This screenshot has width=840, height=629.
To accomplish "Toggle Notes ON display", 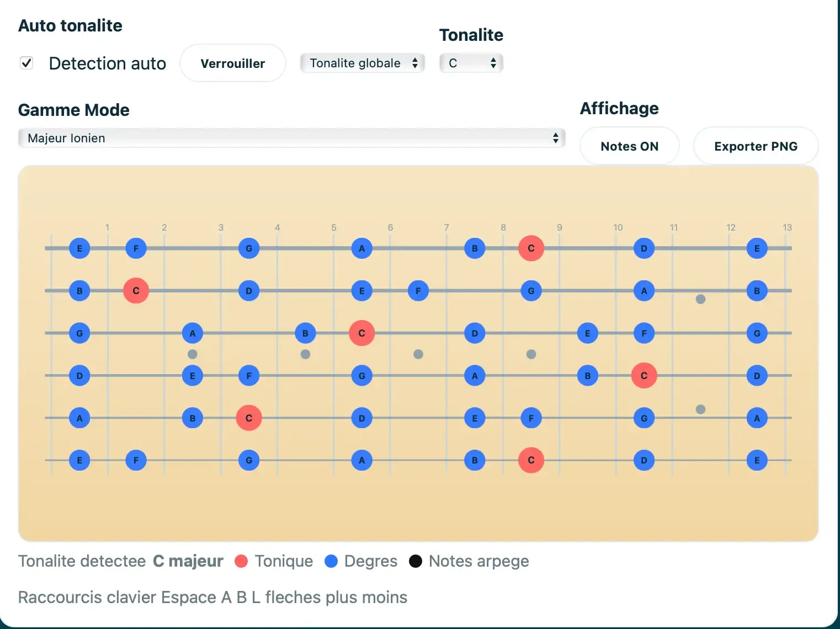I will (629, 146).
